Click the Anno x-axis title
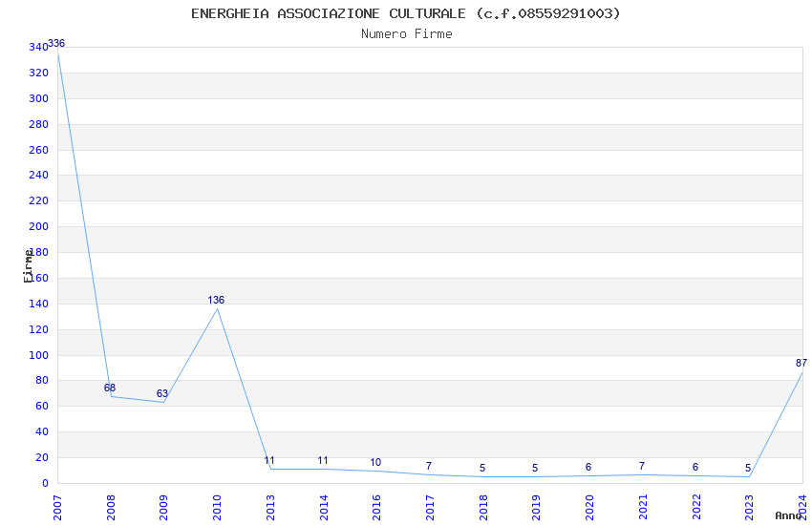Screen dimensions: 812x525 [788, 515]
